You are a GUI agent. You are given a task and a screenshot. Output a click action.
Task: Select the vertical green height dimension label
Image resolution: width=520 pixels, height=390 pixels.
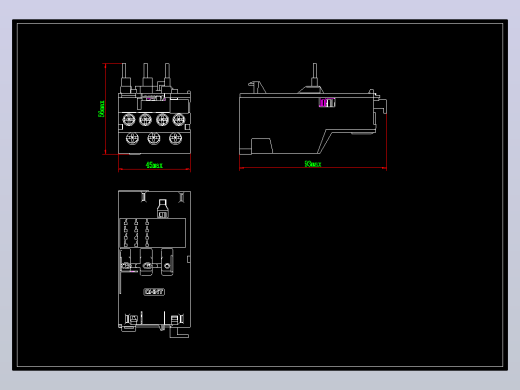coord(101,109)
